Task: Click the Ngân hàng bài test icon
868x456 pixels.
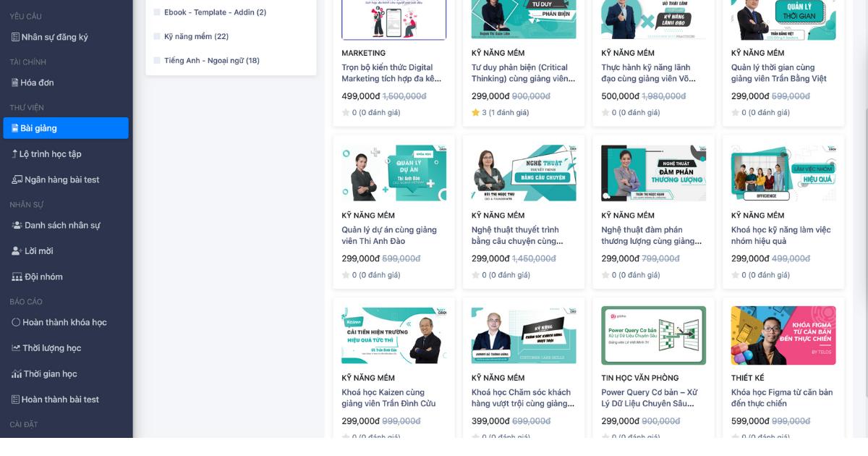Action: (x=17, y=180)
